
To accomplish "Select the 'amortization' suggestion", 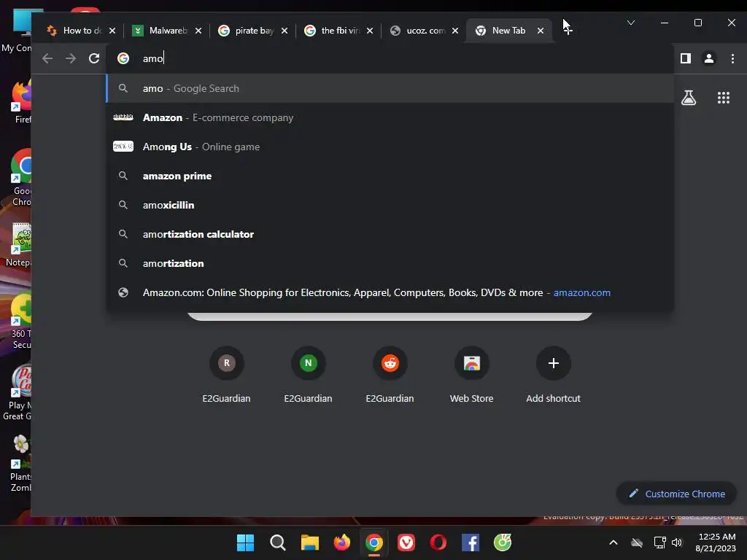I will pos(390,263).
